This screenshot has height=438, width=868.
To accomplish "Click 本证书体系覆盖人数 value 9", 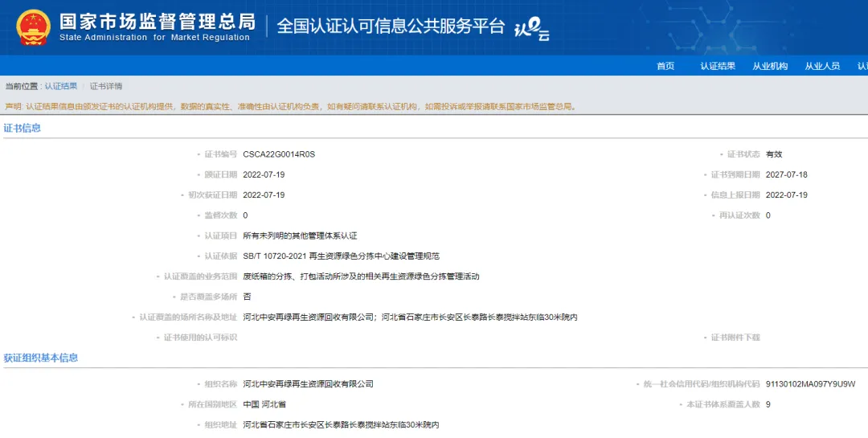I will [x=768, y=405].
